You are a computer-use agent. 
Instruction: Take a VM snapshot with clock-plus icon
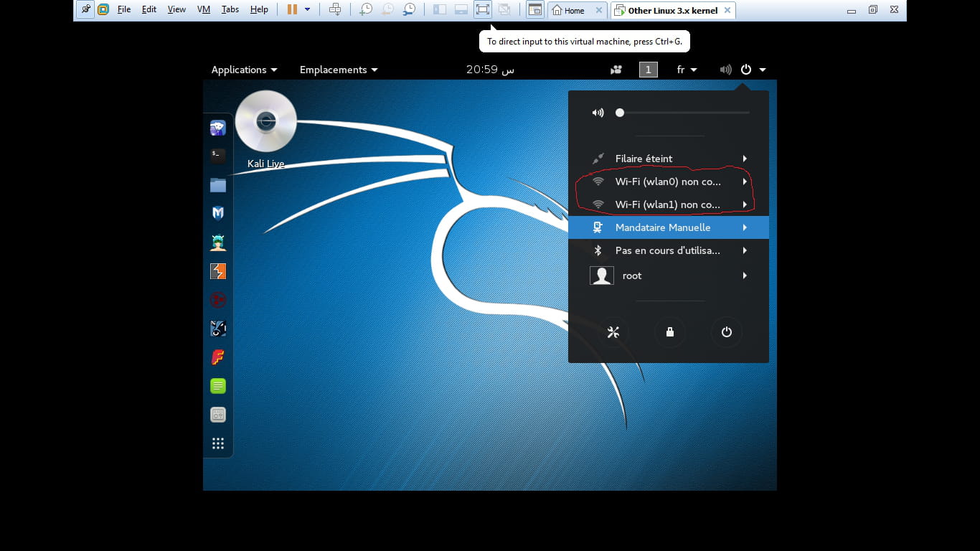[366, 9]
